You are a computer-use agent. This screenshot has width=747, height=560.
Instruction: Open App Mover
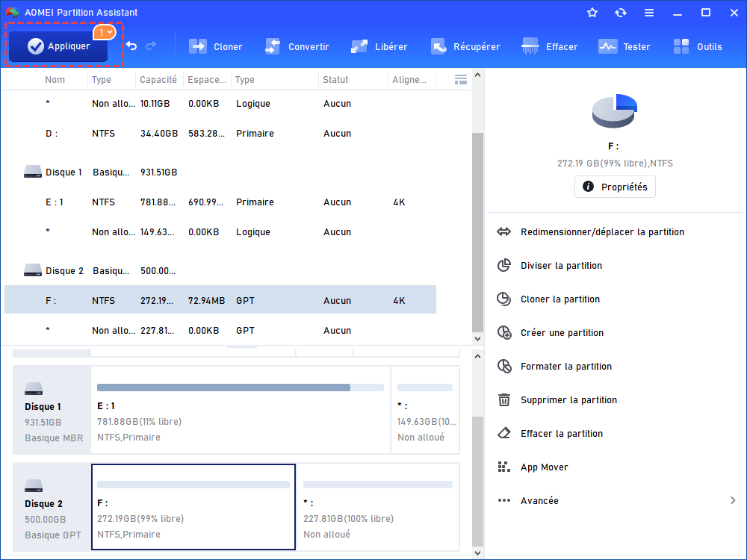(532, 467)
